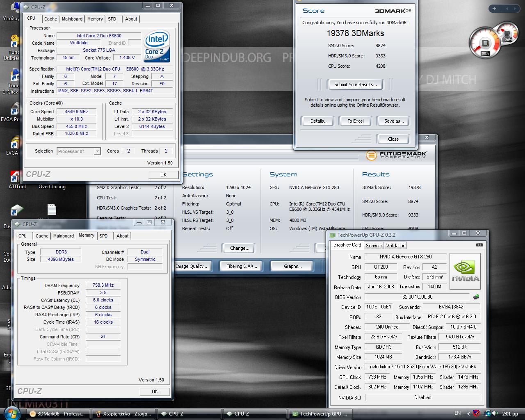The width and height of the screenshot is (525, 420).
Task: Open CPU tab in the lower CPU-Z window
Action: [x=23, y=236]
